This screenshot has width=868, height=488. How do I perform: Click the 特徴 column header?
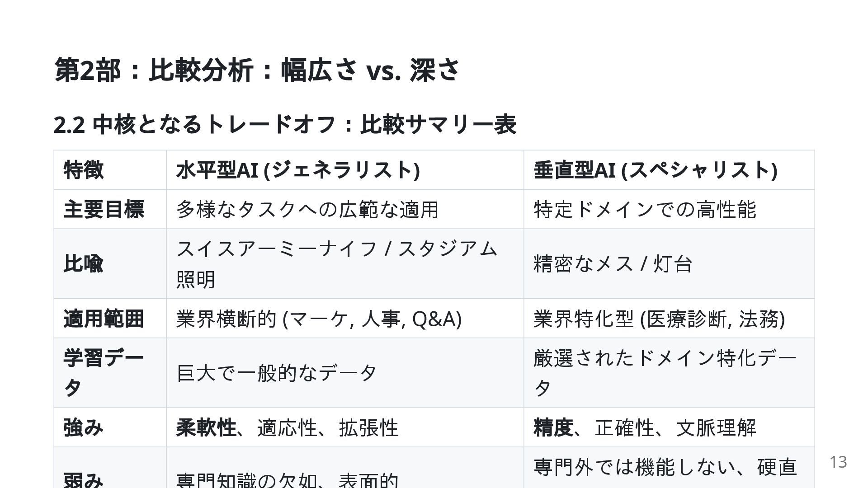[110, 170]
